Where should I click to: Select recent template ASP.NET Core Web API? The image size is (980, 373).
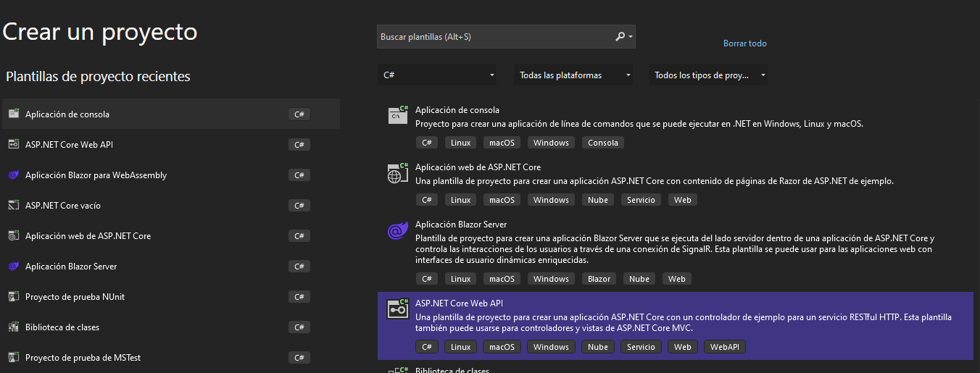[x=171, y=144]
